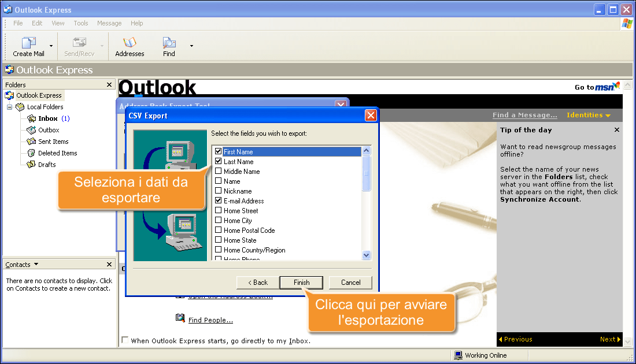Image resolution: width=636 pixels, height=364 pixels.
Task: Open the Contacts dropdown menu
Action: [36, 264]
